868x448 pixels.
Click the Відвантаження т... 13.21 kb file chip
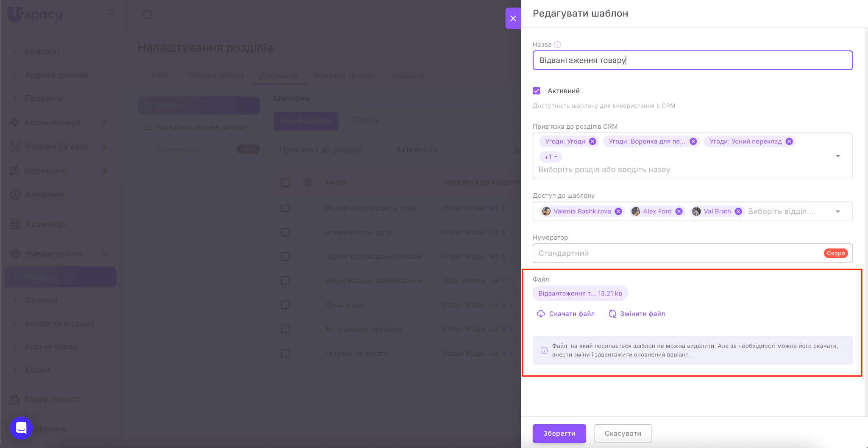580,293
